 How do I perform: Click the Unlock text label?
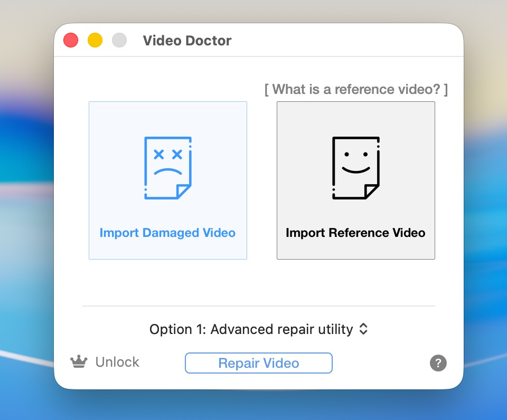tap(117, 362)
